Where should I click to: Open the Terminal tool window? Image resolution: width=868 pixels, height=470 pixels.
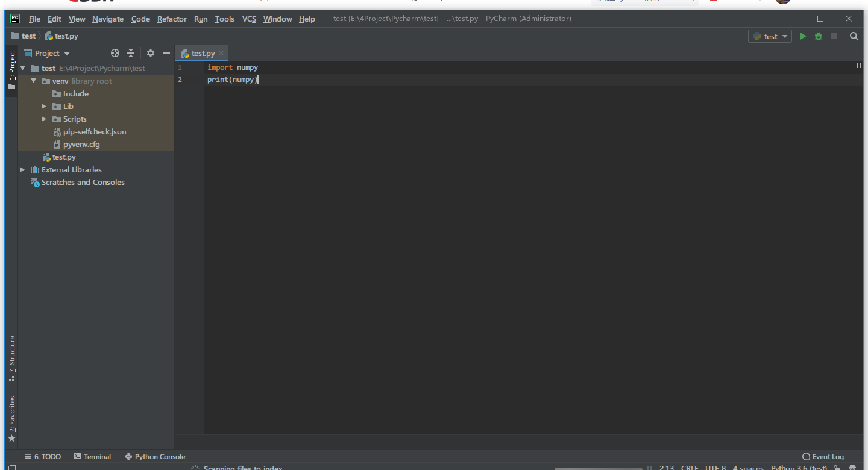click(92, 457)
